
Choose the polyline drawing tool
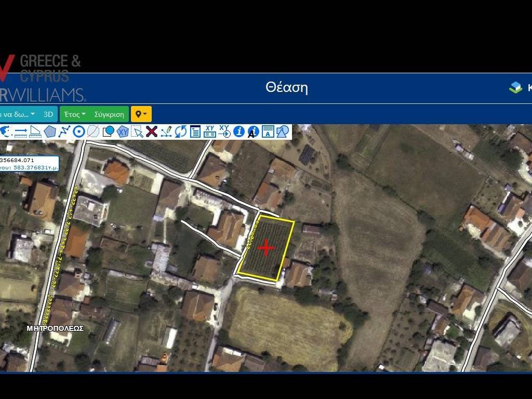[64, 131]
